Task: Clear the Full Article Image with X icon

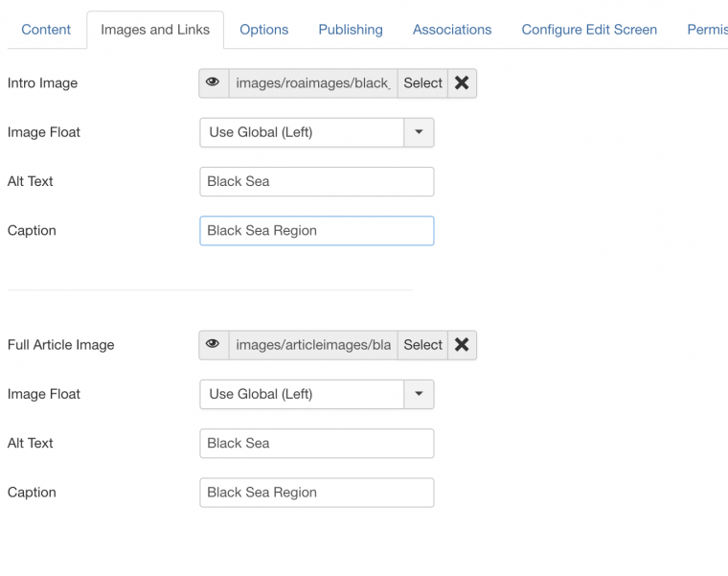Action: (462, 345)
